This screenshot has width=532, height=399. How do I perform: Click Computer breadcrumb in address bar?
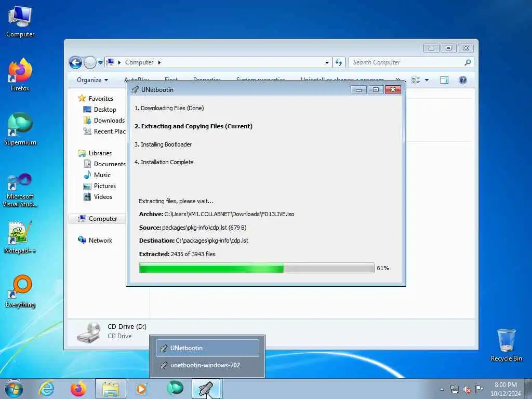click(139, 62)
